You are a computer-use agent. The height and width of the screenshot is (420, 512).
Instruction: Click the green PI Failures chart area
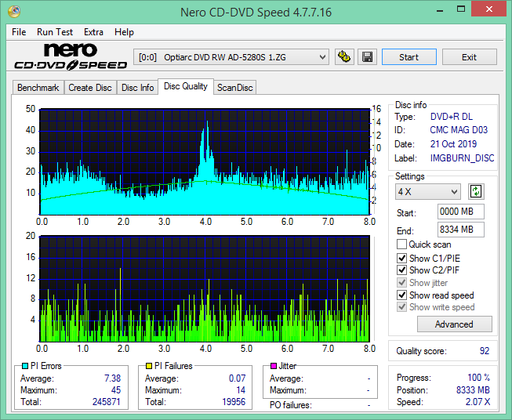pyautogui.click(x=205, y=289)
